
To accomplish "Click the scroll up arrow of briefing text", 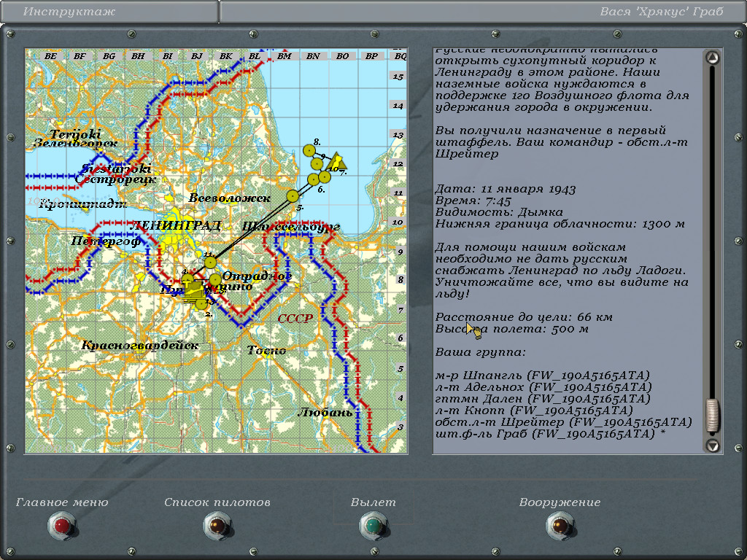I will tap(713, 58).
